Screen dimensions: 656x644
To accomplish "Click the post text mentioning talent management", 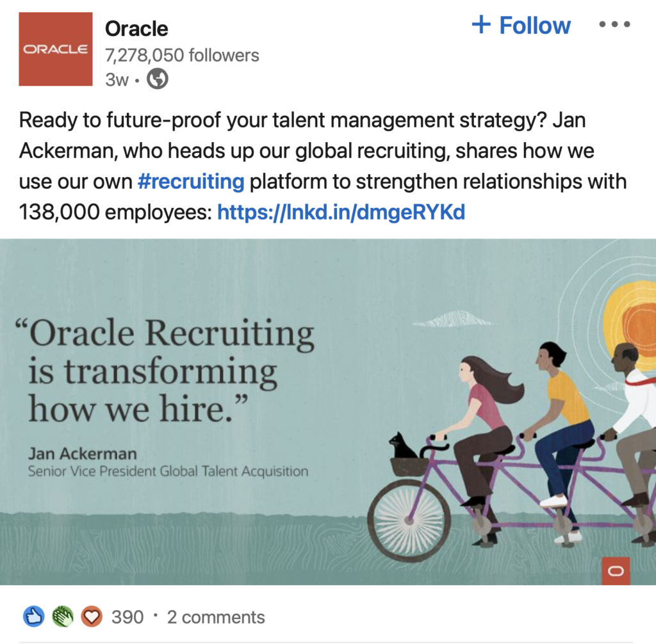I will 323,166.
